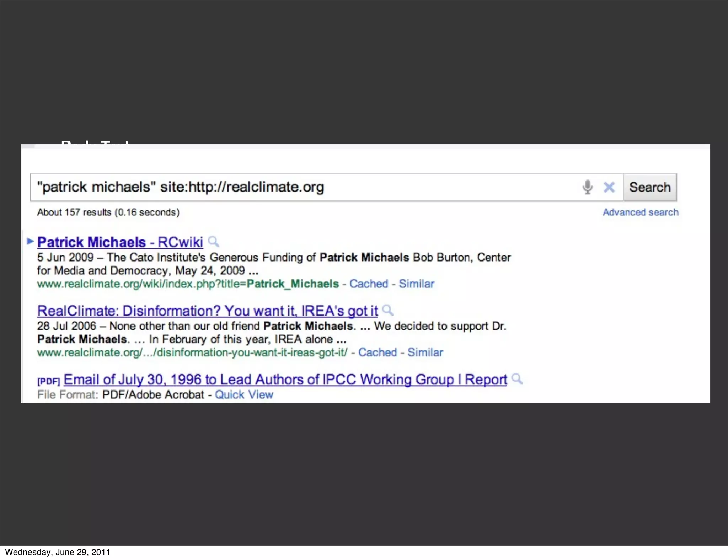Click the green RCwiki index.php URL

click(188, 284)
